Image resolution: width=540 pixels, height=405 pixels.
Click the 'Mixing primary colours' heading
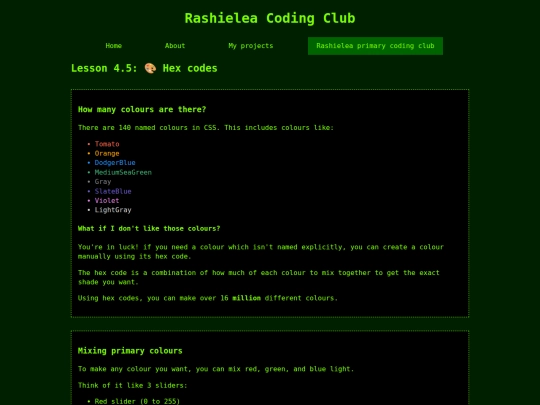click(130, 351)
